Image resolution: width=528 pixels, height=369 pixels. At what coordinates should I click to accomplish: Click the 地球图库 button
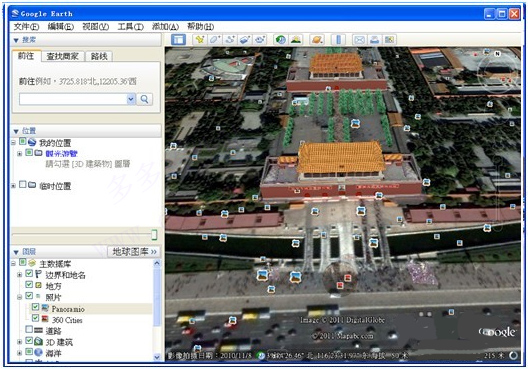click(x=134, y=251)
